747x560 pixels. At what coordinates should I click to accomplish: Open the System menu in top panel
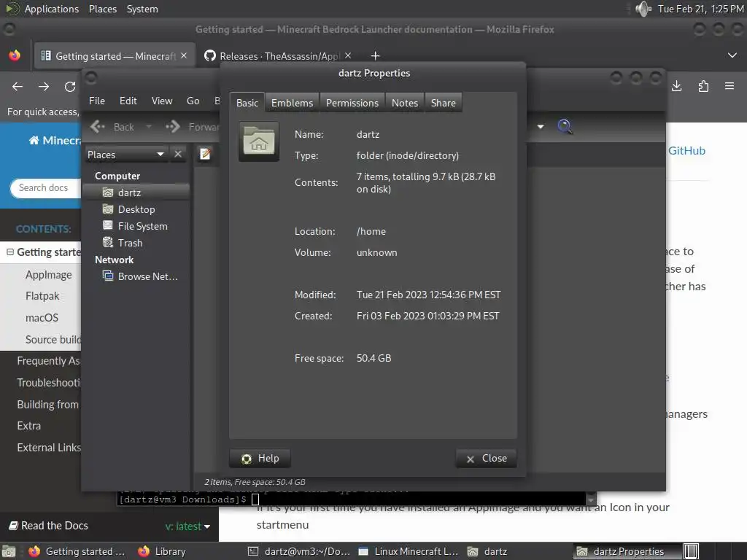(142, 9)
